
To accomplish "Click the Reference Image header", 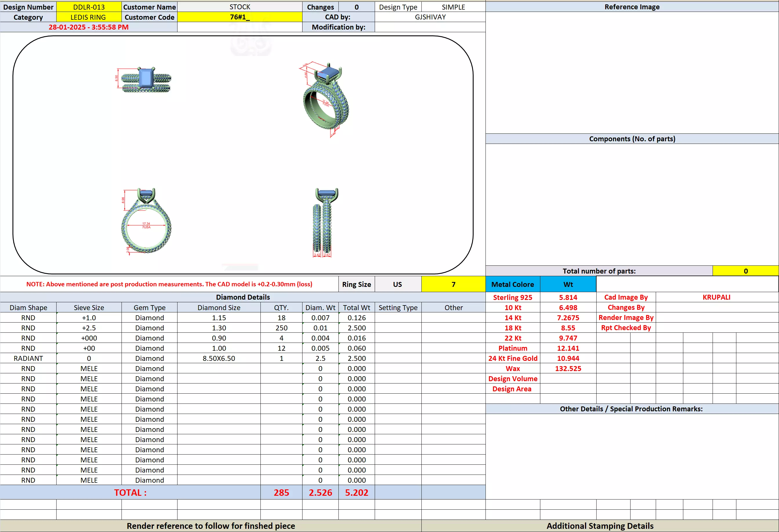I will [x=632, y=7].
